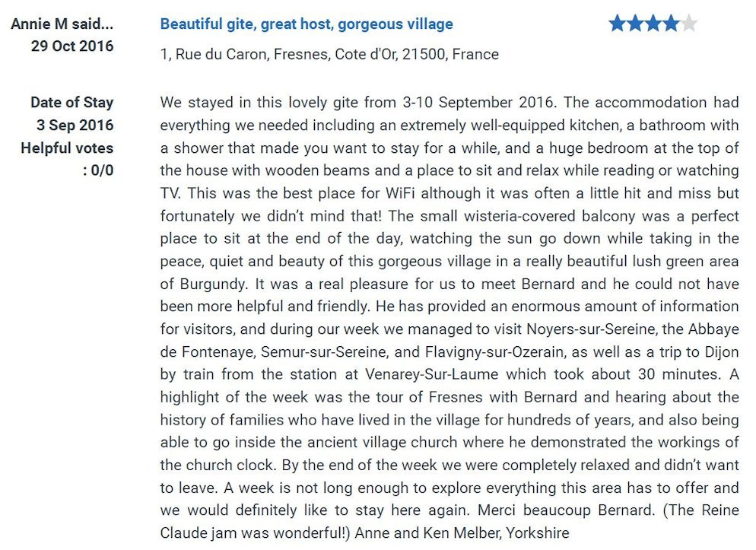Click the signature 'Anne and Ken Melber, Yorkshire'
This screenshot has width=756, height=550.
(x=462, y=533)
